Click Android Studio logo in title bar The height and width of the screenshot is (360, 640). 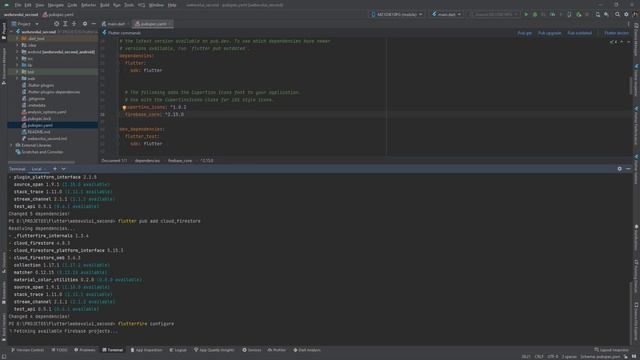pos(6,5)
